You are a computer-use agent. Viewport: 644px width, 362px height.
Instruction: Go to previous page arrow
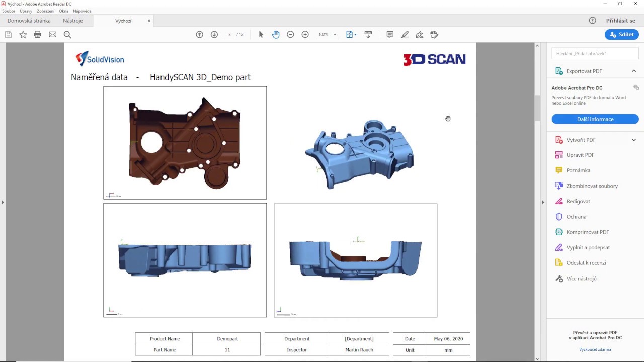[200, 35]
